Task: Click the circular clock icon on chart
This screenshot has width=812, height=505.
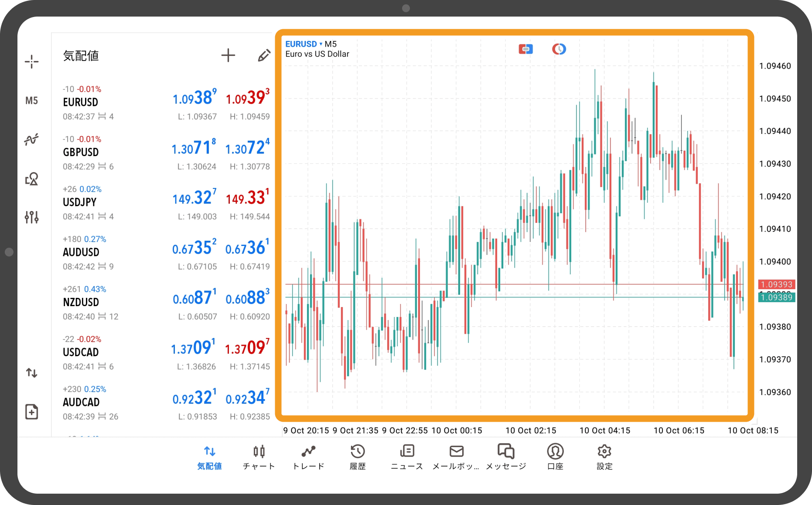Action: [559, 49]
